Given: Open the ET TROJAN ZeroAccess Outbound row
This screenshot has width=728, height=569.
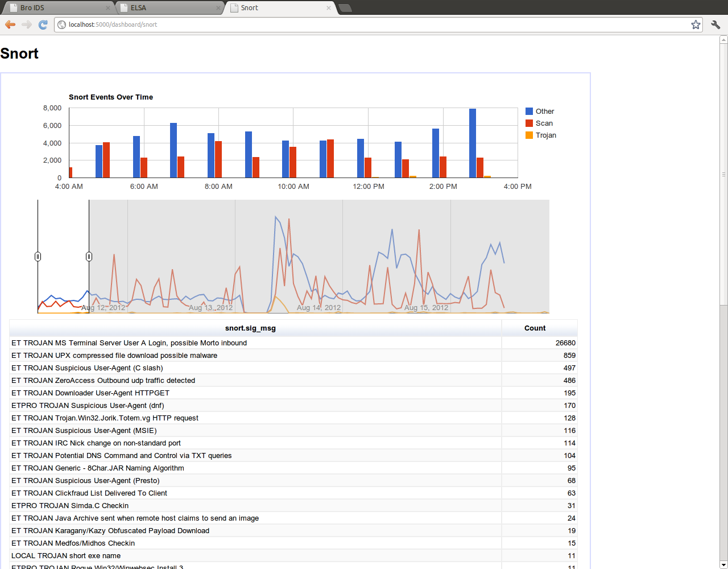Looking at the screenshot, I should [x=104, y=380].
